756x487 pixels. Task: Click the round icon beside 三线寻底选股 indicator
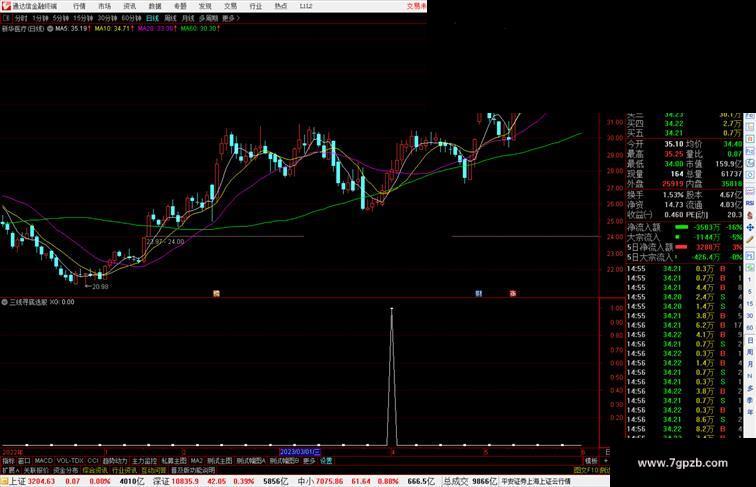(x=4, y=302)
